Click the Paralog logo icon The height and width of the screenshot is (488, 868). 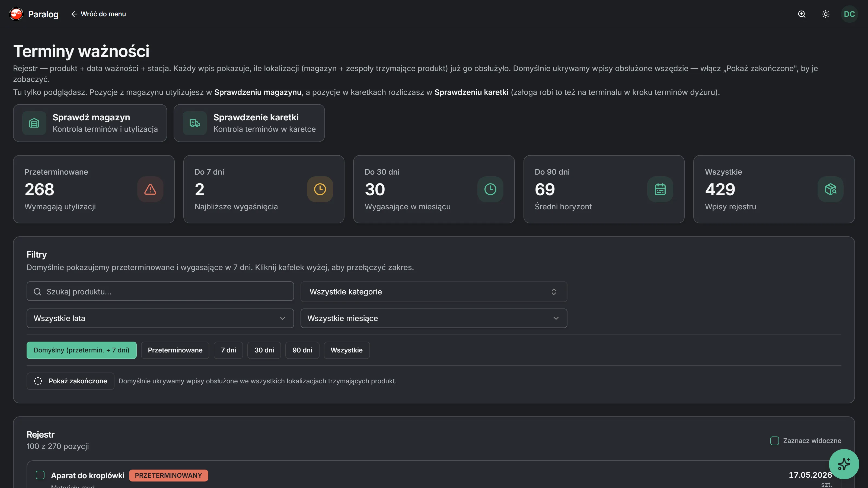click(x=16, y=14)
